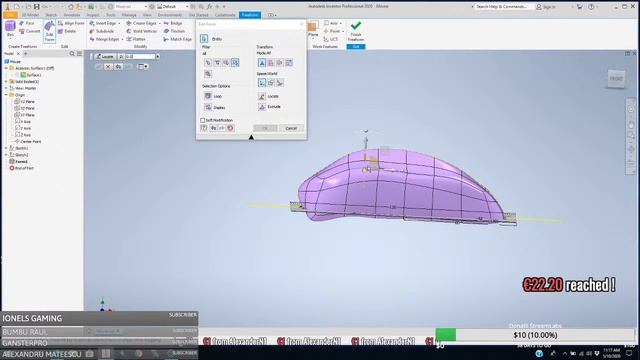Click the Match Edge tool
640x360 pixels.
pos(178,39)
